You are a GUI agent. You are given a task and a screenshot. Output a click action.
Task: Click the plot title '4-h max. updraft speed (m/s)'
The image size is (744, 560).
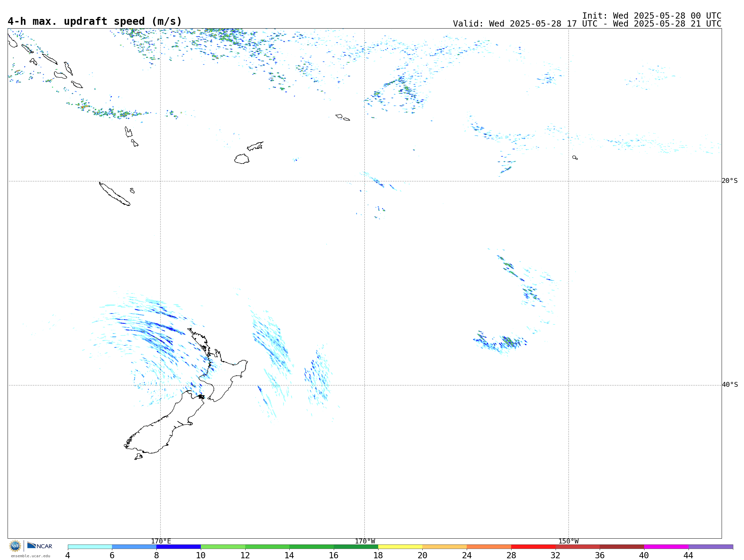click(x=95, y=21)
